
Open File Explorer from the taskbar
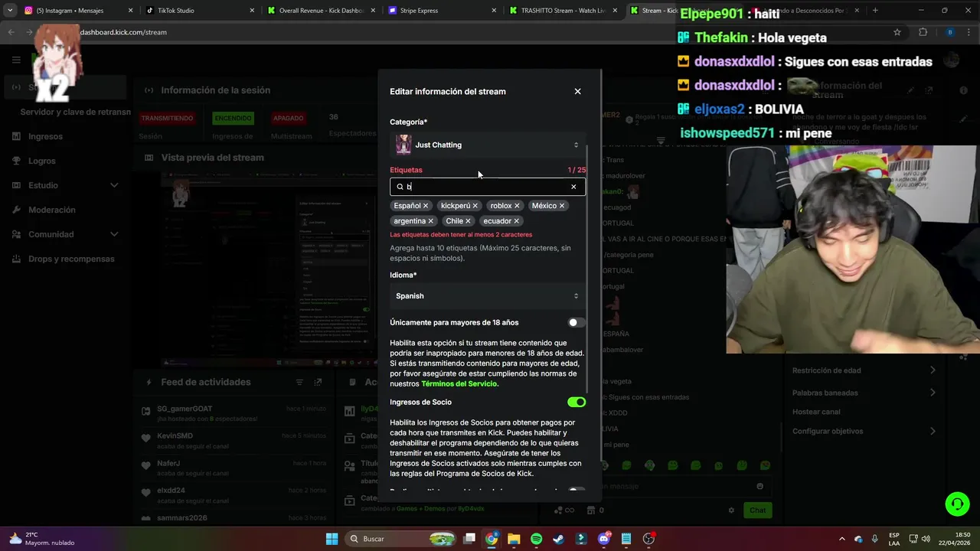[514, 539]
